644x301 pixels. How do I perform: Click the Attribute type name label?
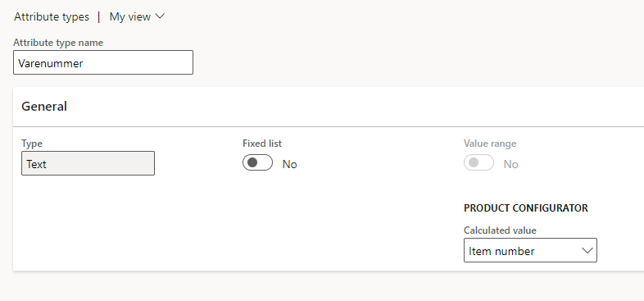tap(58, 43)
